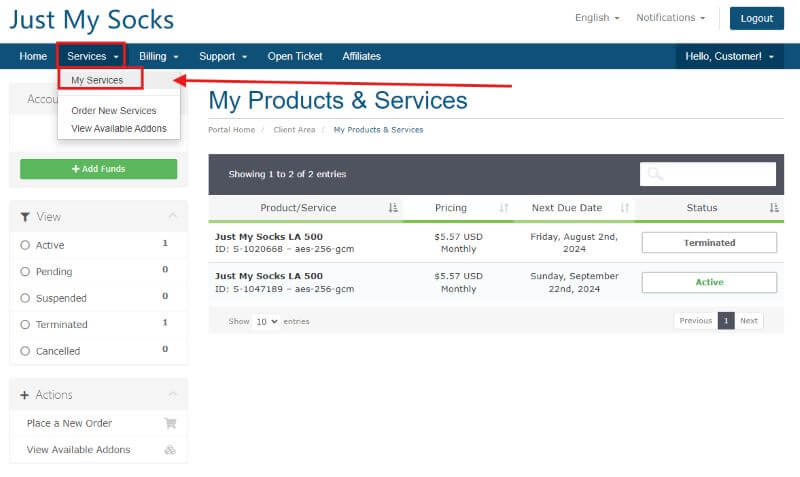
Task: Select the Terminated filter radio
Action: (x=25, y=324)
